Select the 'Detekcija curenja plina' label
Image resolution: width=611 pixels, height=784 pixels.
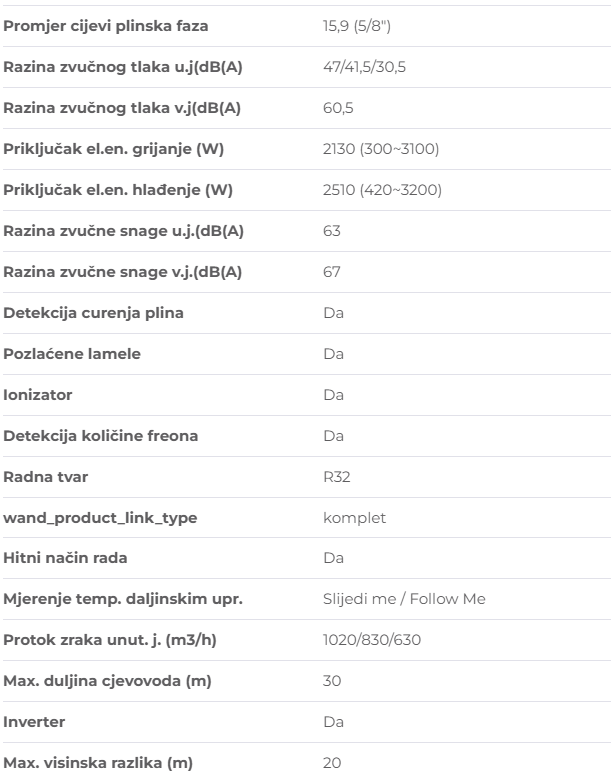coord(93,312)
